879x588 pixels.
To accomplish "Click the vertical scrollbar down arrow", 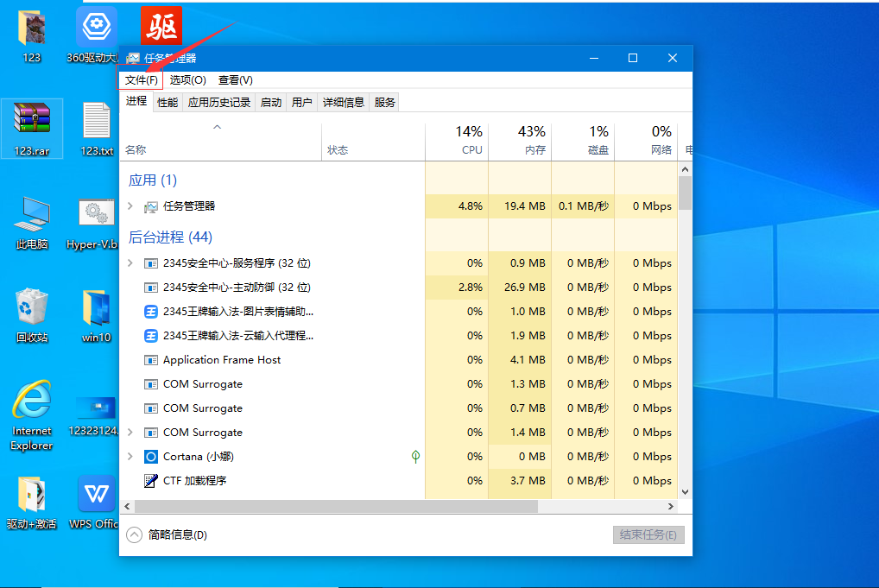I will [x=685, y=492].
